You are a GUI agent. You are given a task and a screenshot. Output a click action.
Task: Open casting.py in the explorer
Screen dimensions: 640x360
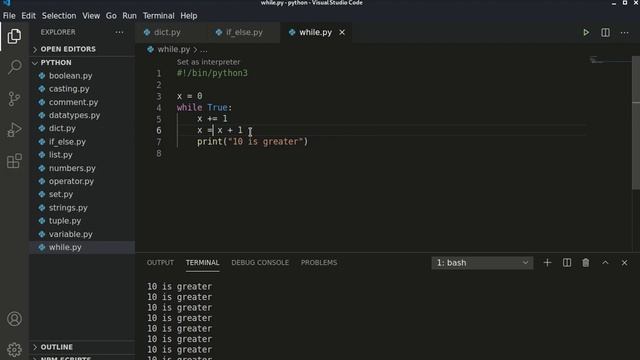click(82, 89)
